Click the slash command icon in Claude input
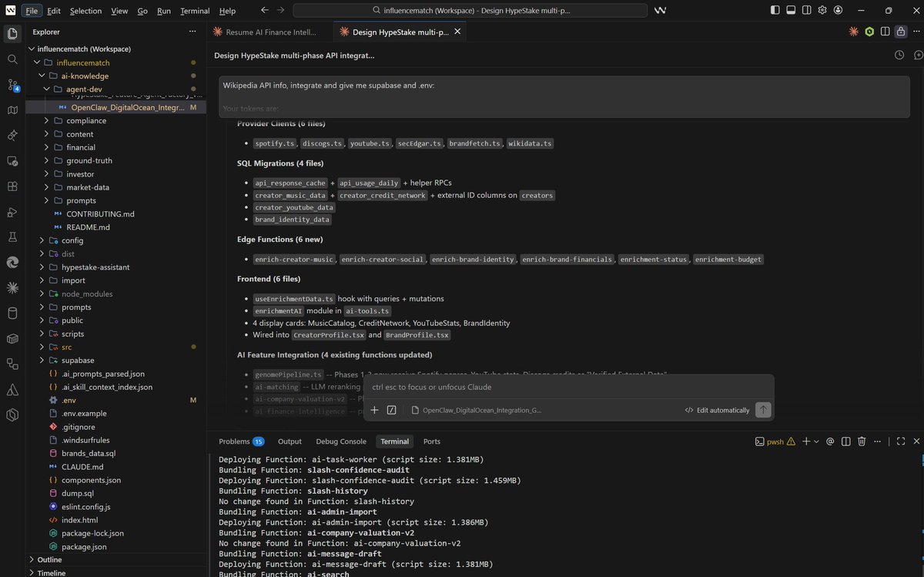This screenshot has height=577, width=924. pos(391,410)
